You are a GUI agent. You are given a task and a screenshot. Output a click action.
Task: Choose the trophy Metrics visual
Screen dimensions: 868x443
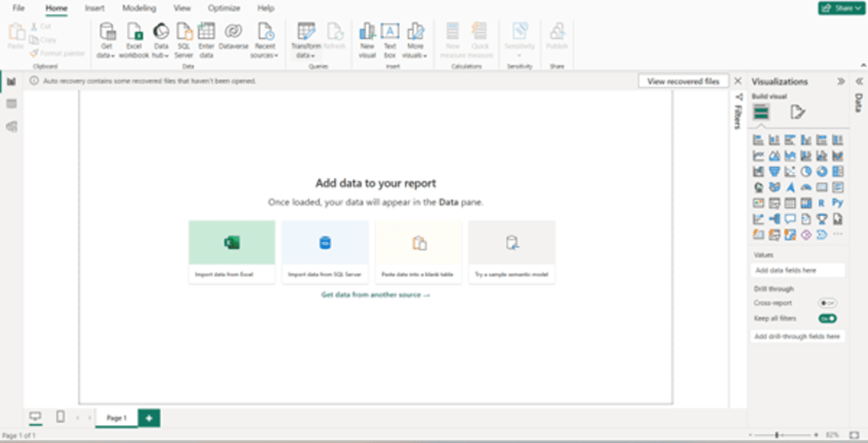822,219
